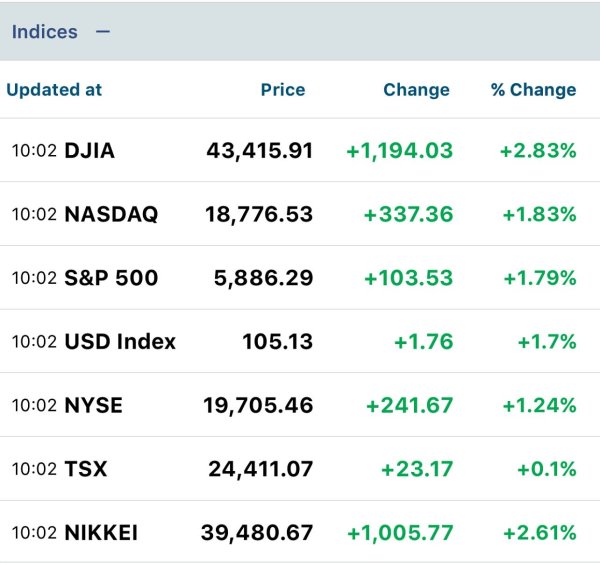
Task: Click NIKKEI change value +1,005.77
Action: pyautogui.click(x=399, y=533)
